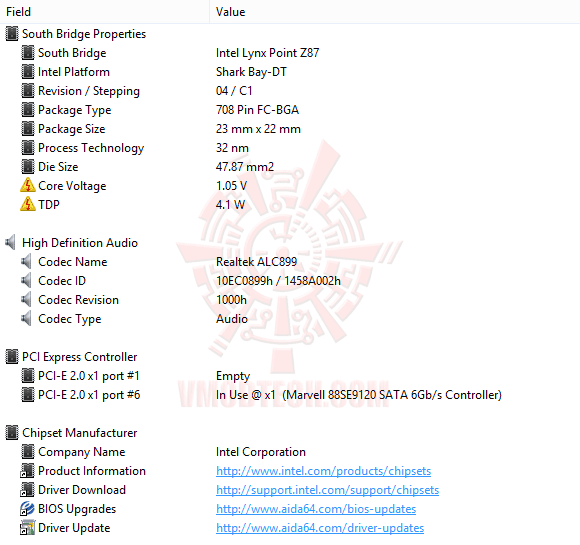Click the speaker icon beside Codec ID
Screen dimensions: 580x545
(x=26, y=280)
